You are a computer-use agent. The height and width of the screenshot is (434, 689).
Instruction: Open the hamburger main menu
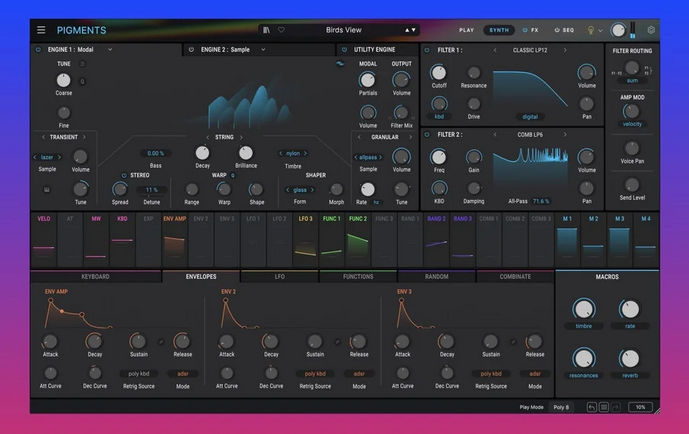(x=41, y=30)
